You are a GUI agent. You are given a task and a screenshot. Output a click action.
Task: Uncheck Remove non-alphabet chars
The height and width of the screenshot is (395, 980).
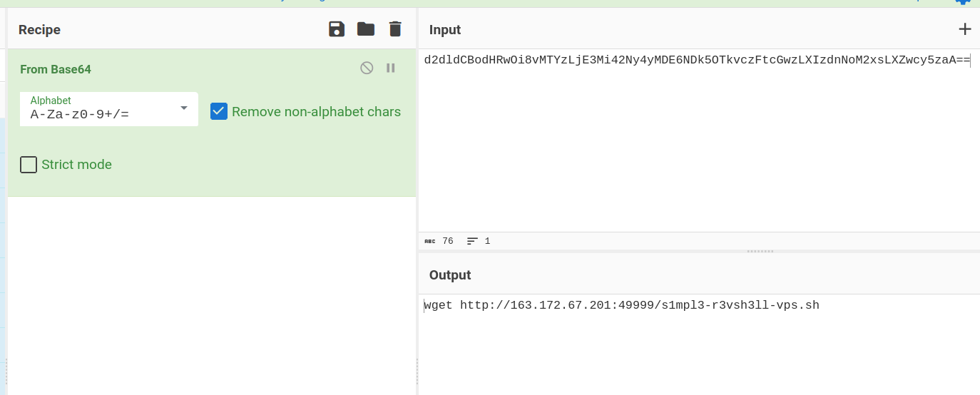[219, 111]
